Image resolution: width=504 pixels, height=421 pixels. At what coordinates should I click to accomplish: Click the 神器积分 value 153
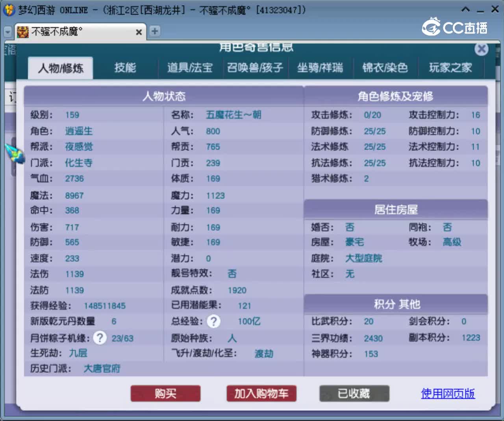pos(371,354)
